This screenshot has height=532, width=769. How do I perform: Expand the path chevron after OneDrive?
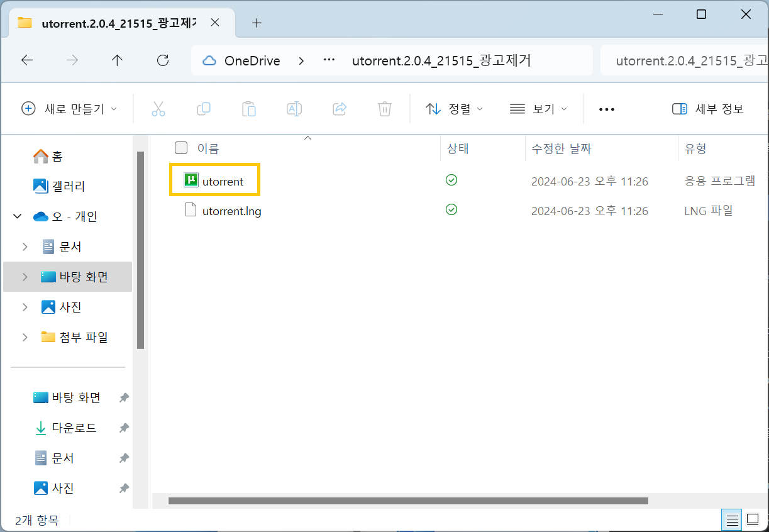(301, 61)
